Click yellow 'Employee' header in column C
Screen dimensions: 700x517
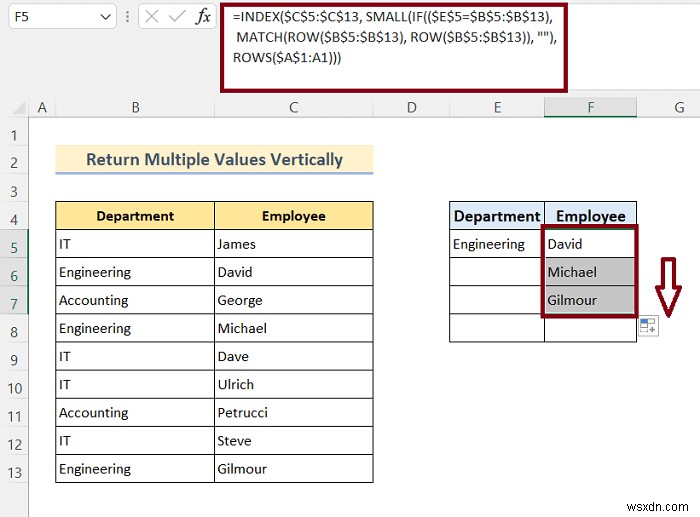click(x=294, y=216)
